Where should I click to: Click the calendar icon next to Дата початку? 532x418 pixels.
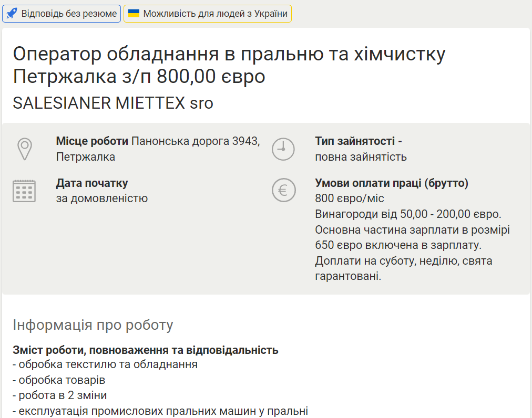(x=25, y=191)
